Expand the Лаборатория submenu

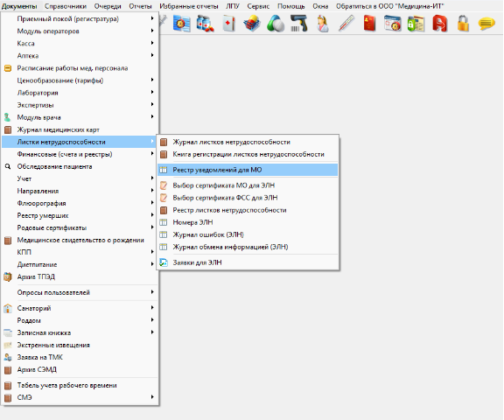click(x=80, y=93)
